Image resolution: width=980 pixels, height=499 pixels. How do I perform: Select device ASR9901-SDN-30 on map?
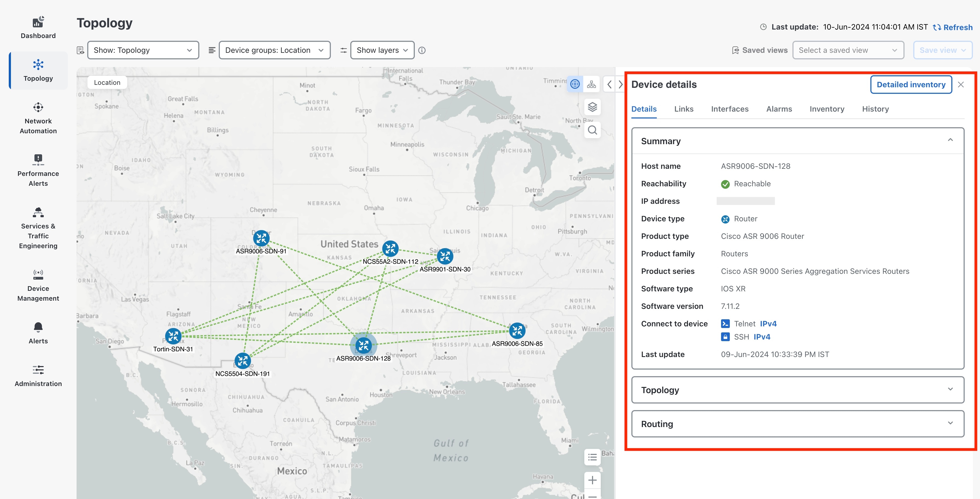445,256
